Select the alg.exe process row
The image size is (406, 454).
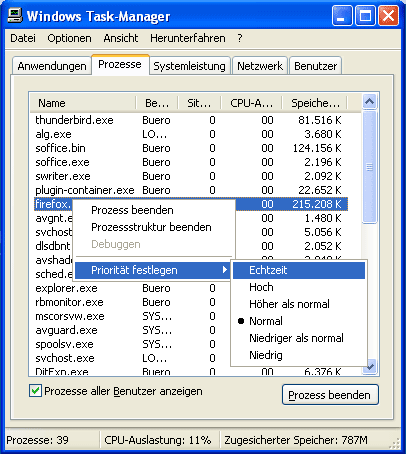(191, 134)
